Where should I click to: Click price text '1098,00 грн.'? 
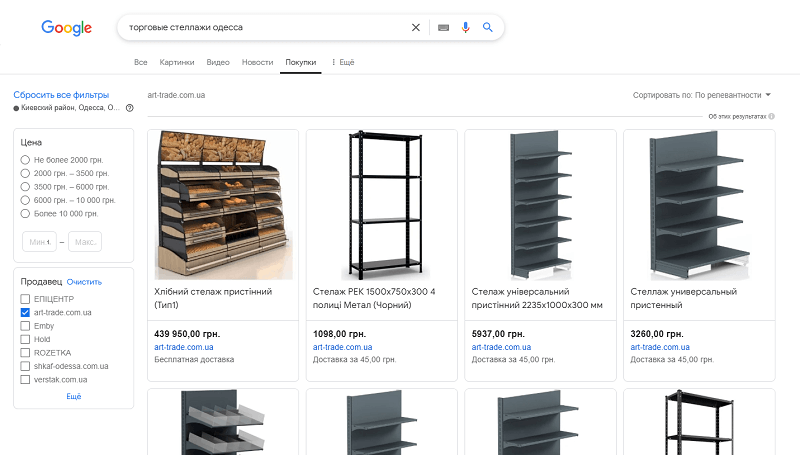click(339, 334)
